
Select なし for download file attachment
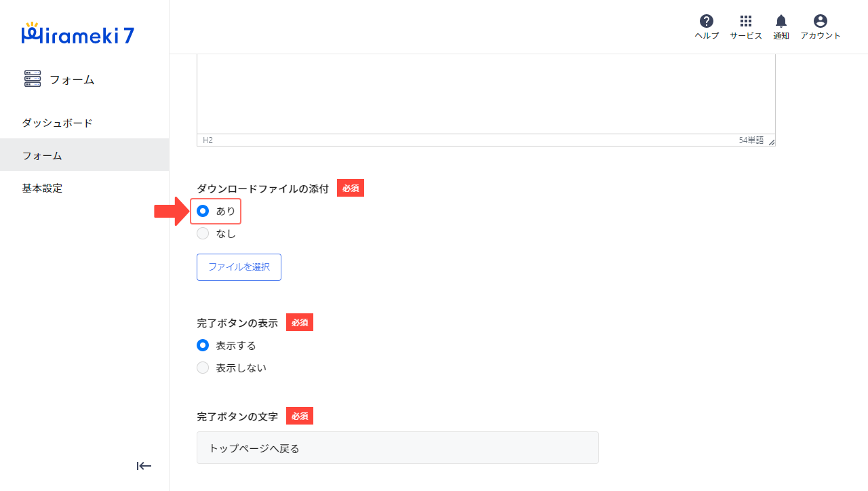(203, 233)
